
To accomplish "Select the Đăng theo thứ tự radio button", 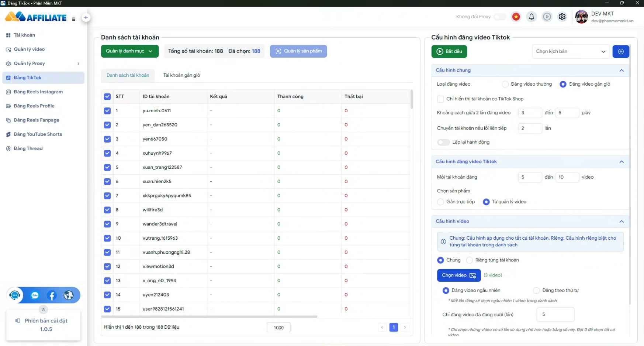I will (x=536, y=290).
